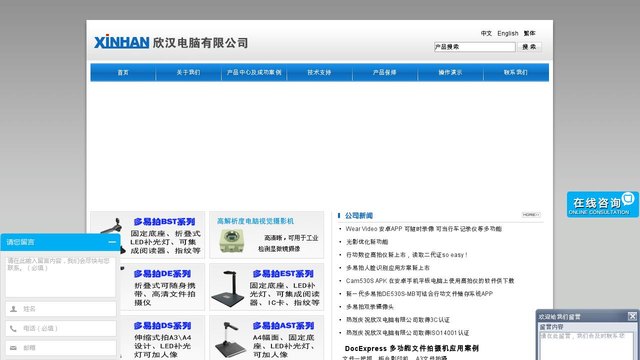Open the 高解析度电脑视觉摄影机 product card

coord(267,235)
